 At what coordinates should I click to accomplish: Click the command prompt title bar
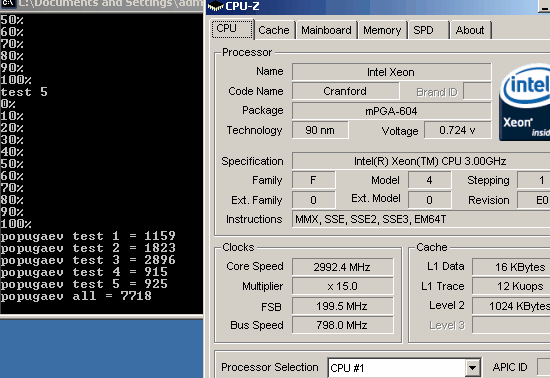[x=102, y=4]
